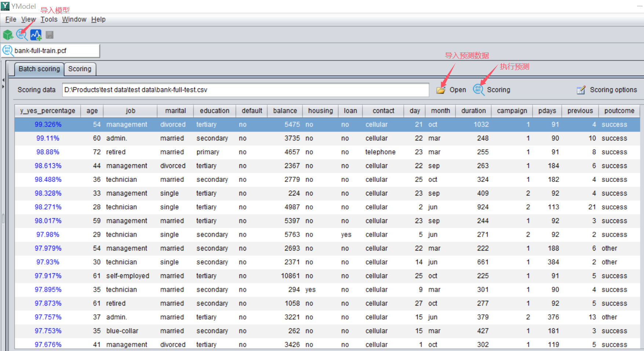Click the balance column header
Viewport: 644px width, 351px height.
tap(285, 111)
